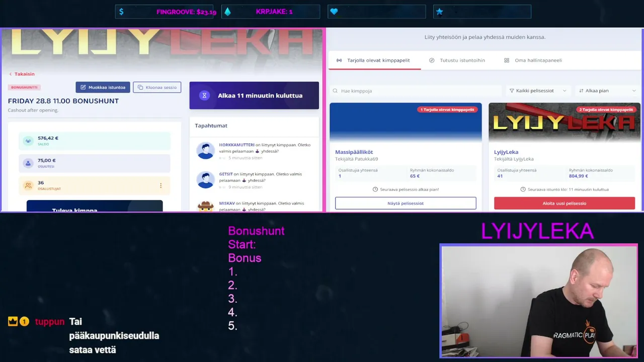Open GETSIT's name link in Tapahtumat
Viewport: 644px width, 362px height.
click(226, 174)
